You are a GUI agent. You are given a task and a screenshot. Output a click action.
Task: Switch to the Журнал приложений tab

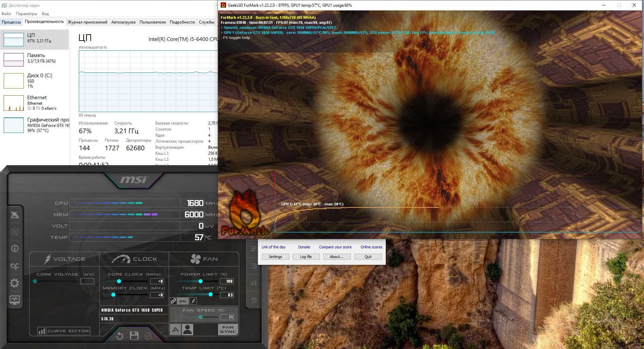tap(88, 22)
